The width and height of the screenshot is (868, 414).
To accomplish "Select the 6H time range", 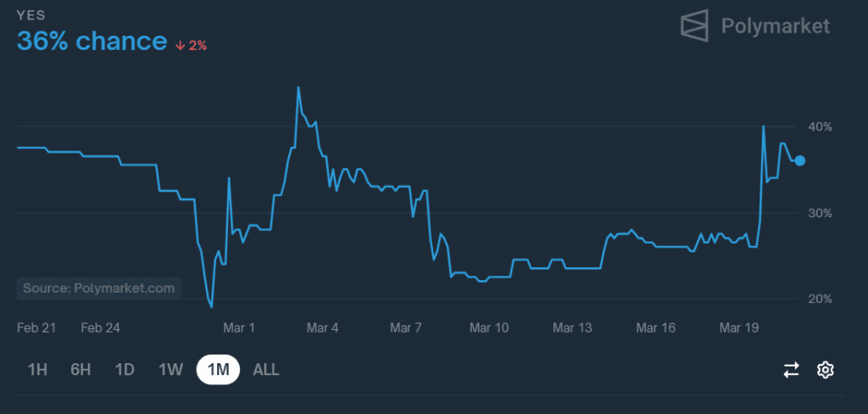I will pos(81,370).
